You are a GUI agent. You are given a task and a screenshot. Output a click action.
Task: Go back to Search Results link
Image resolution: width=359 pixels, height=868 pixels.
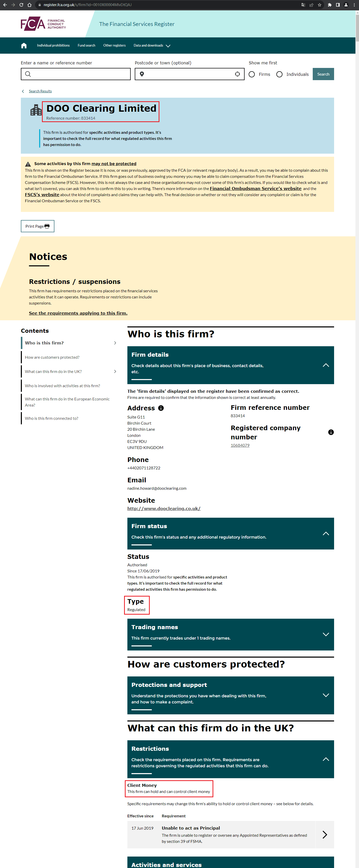click(x=40, y=91)
